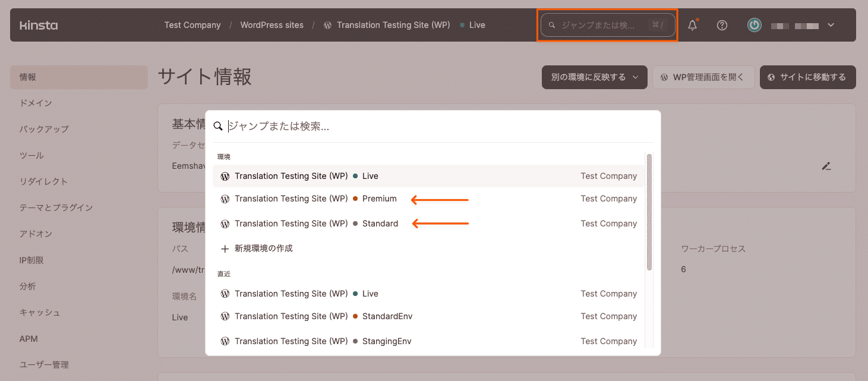Click the WordPress icon on StangingEnv row

click(x=225, y=341)
